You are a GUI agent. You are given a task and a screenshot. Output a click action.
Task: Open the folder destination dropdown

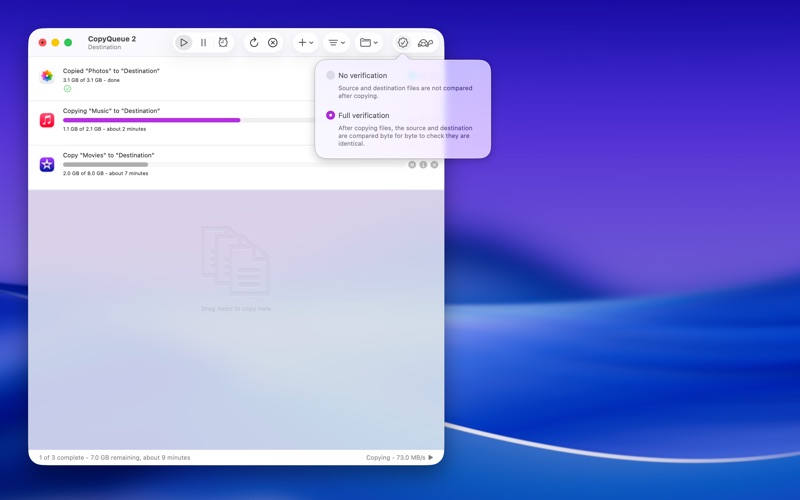click(x=368, y=43)
